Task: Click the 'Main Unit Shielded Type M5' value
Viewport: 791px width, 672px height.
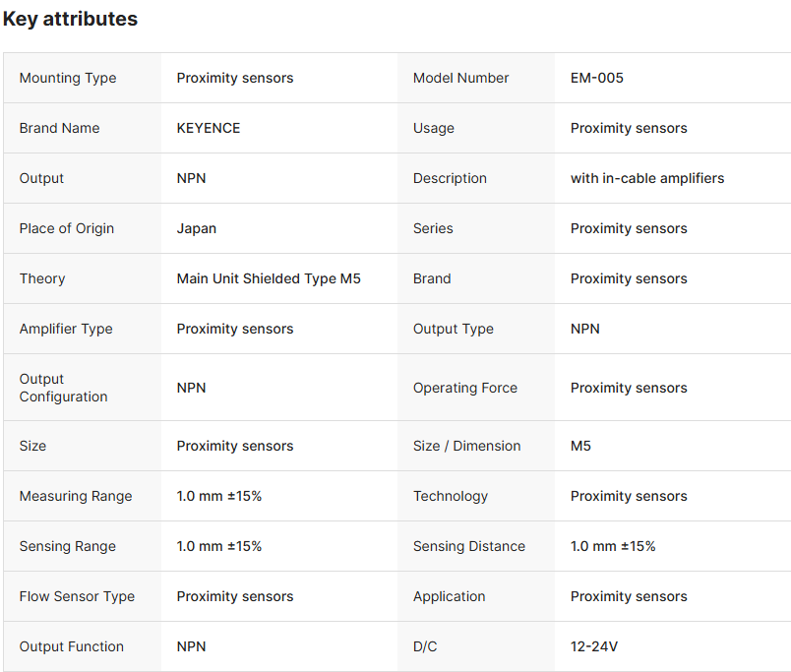Action: [x=268, y=278]
